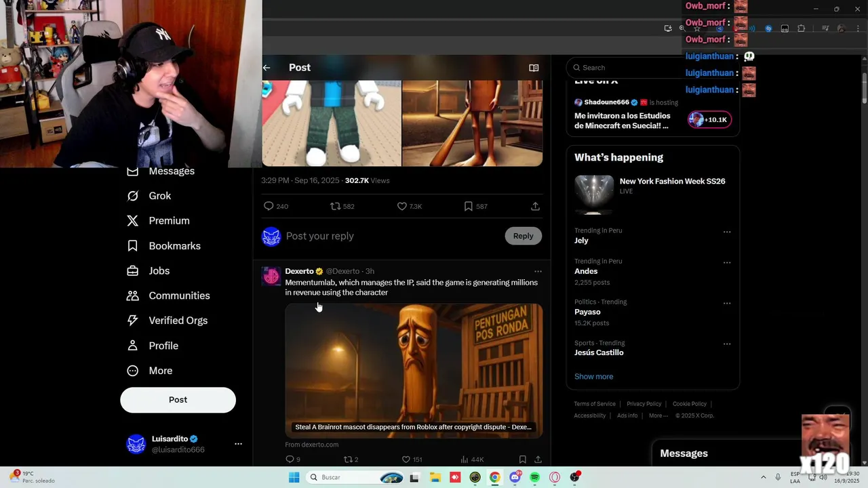
Task: Show hidden system tray icons
Action: (x=764, y=477)
